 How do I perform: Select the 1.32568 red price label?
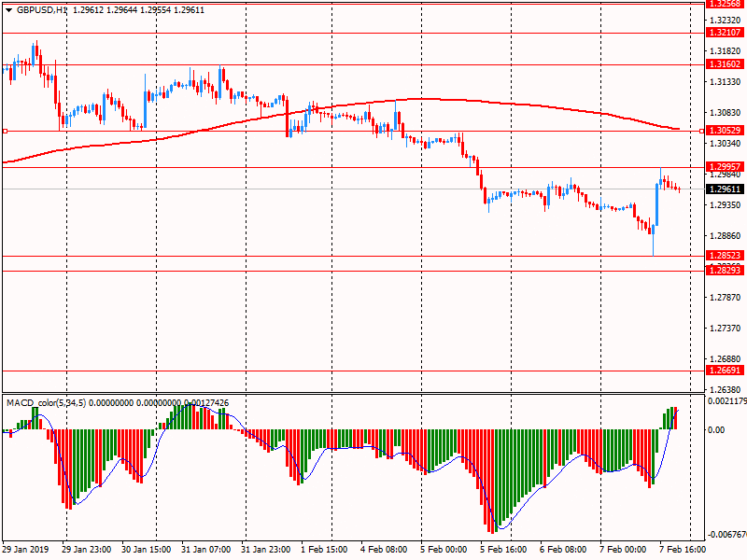pyautogui.click(x=726, y=4)
